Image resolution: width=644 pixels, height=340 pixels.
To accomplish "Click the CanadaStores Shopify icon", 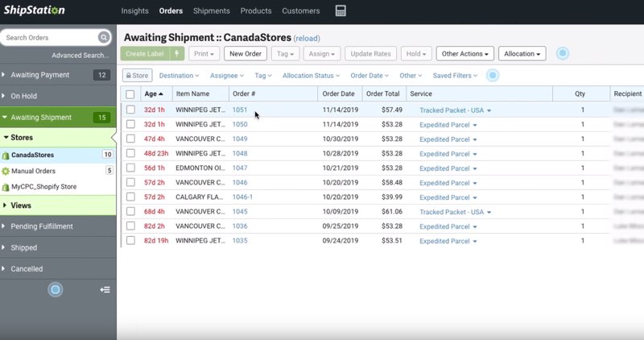I will coord(6,155).
